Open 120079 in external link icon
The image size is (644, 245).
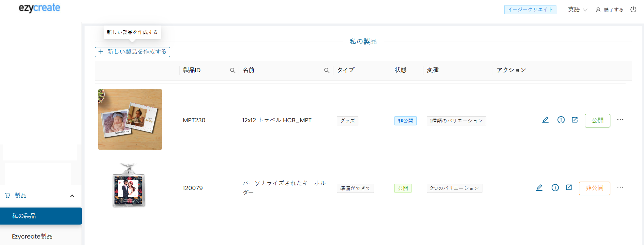point(569,187)
